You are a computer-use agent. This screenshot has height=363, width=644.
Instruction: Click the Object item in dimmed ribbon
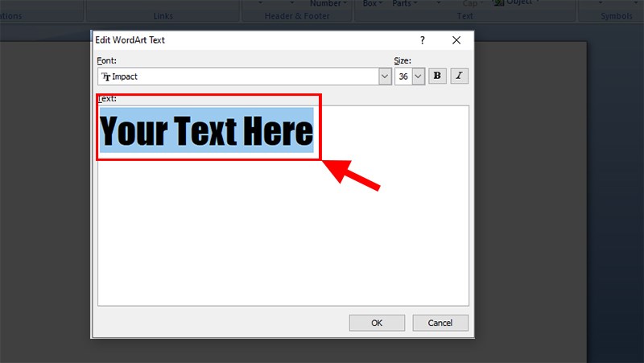pyautogui.click(x=517, y=2)
